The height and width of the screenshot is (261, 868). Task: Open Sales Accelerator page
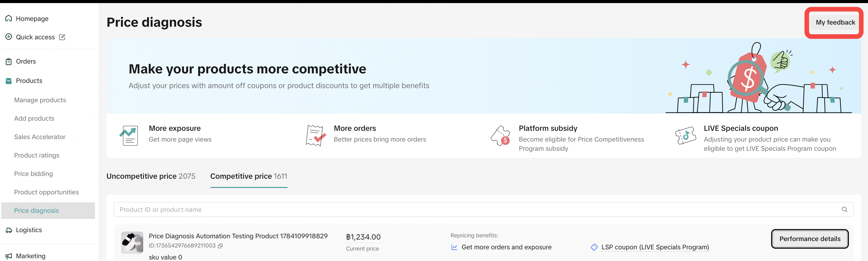[40, 137]
